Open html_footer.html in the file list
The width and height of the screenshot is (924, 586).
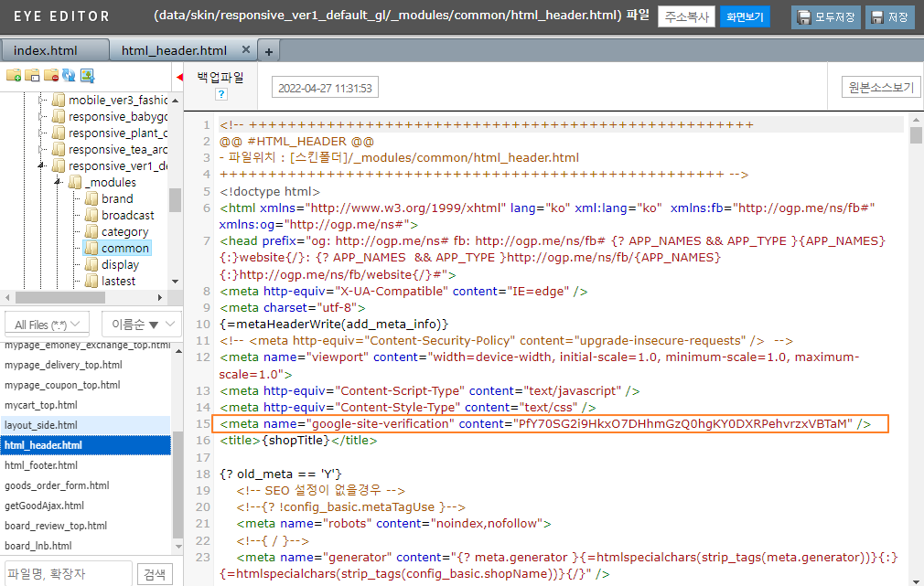(43, 465)
